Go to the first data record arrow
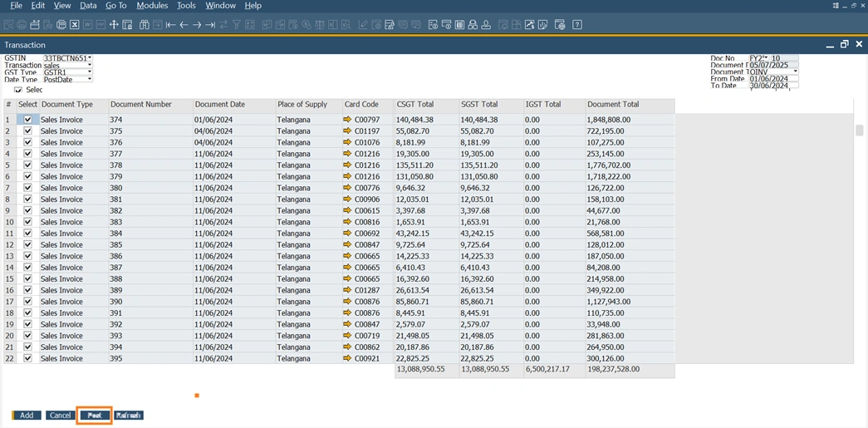Image resolution: width=868 pixels, height=428 pixels. (170, 25)
